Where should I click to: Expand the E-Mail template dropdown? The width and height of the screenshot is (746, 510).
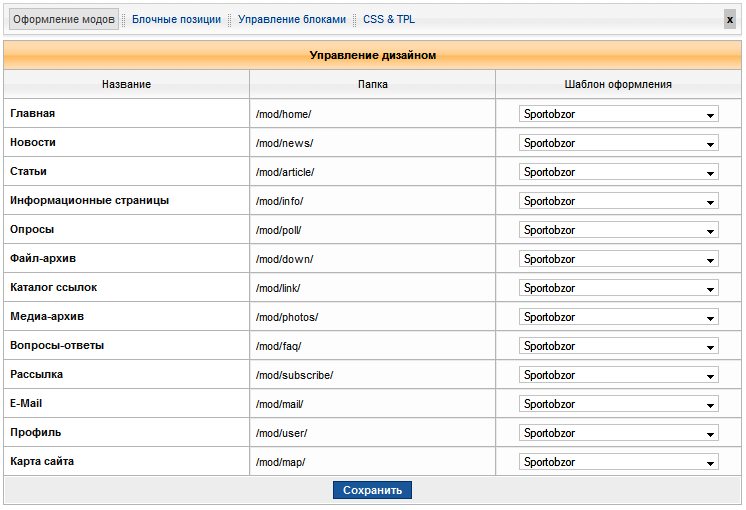618,404
